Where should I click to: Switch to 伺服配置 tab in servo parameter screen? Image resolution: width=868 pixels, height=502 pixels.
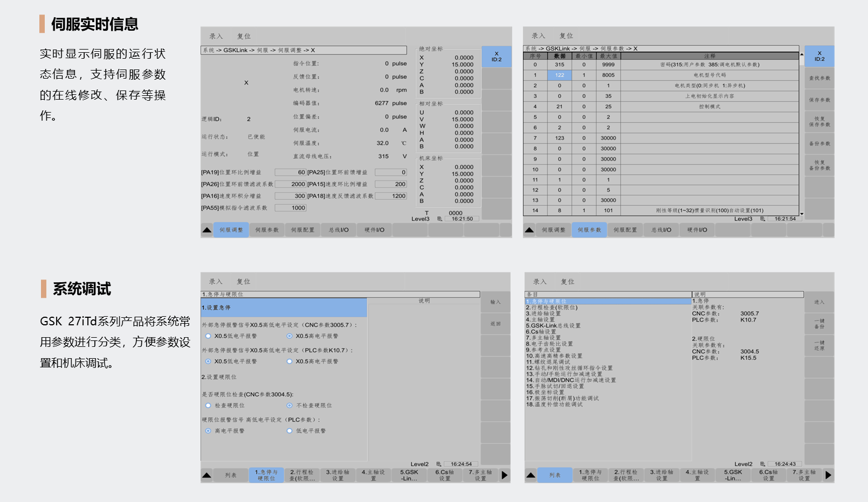click(x=625, y=230)
